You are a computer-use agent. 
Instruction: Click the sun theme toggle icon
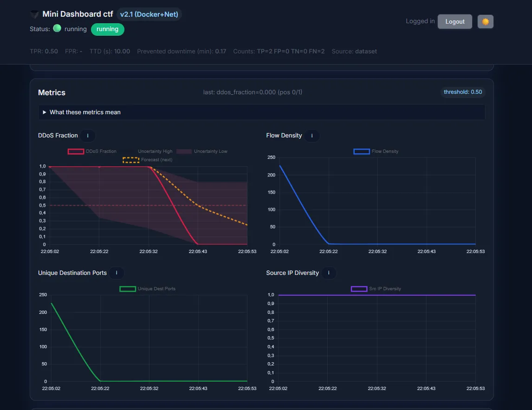coord(486,22)
